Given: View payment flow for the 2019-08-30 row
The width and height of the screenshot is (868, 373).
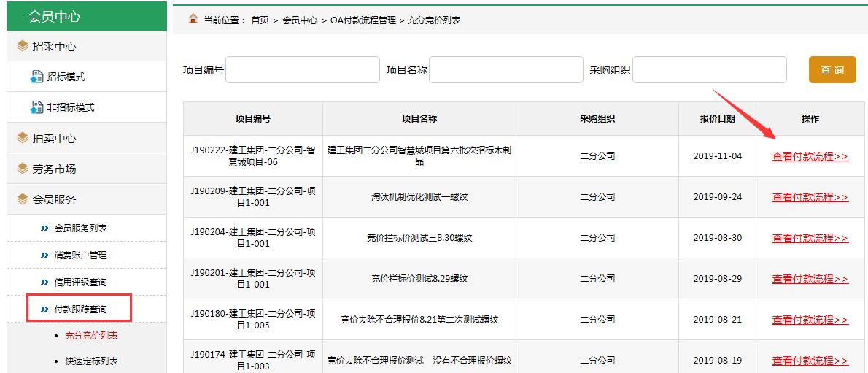Looking at the screenshot, I should click(x=810, y=238).
